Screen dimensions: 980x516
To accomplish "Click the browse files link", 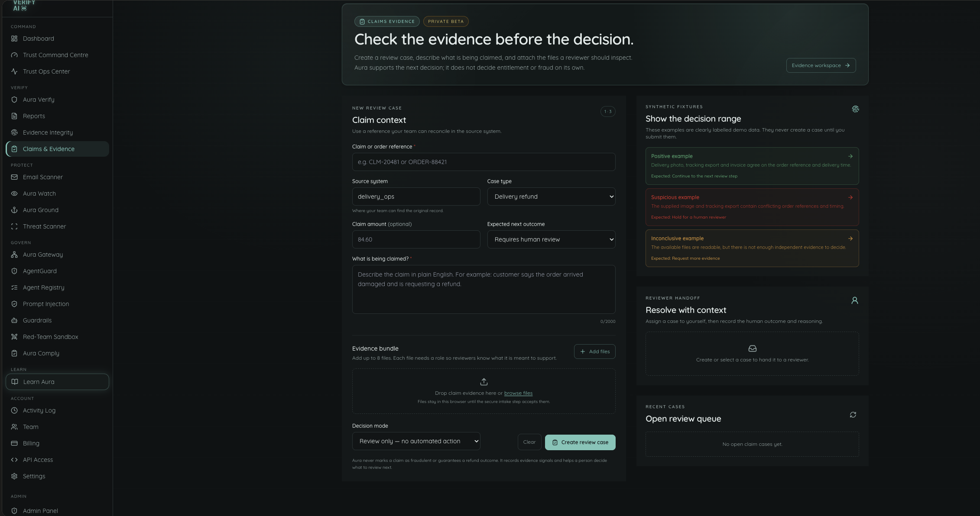I will click(518, 393).
